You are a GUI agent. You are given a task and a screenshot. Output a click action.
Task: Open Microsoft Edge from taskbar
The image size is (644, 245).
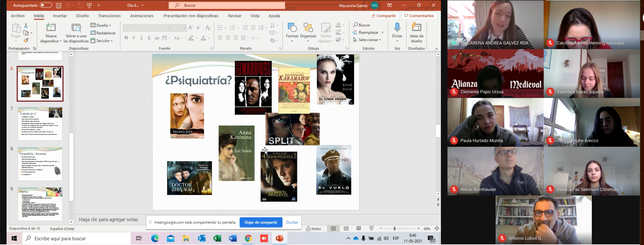(155, 238)
